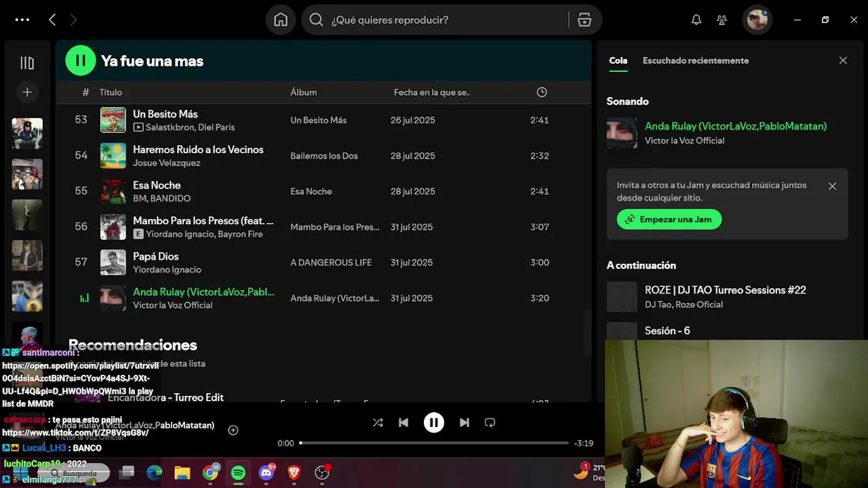The height and width of the screenshot is (488, 868).
Task: Open Discord in taskbar
Action: pos(267,472)
